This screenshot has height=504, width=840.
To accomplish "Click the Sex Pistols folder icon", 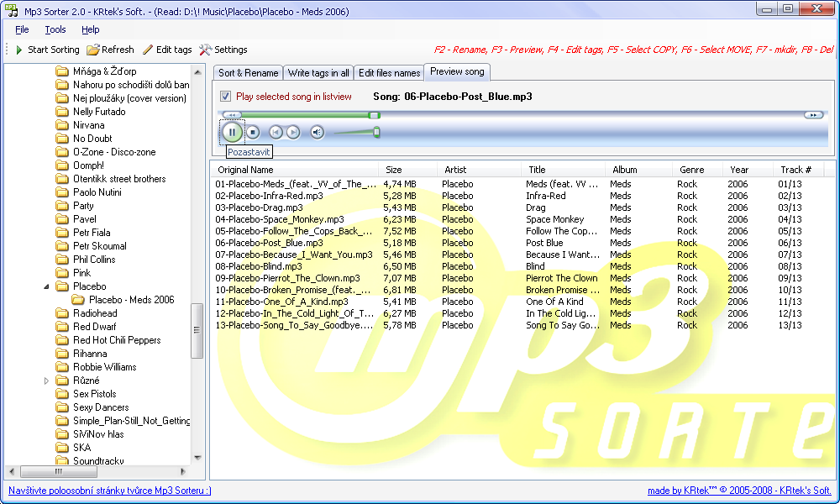I will (x=63, y=394).
